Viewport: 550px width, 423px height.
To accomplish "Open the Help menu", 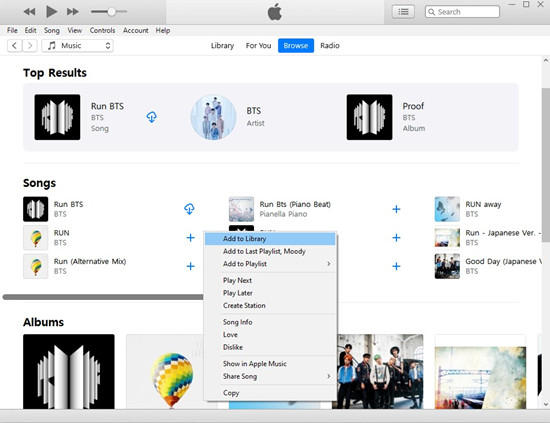I will click(x=163, y=31).
